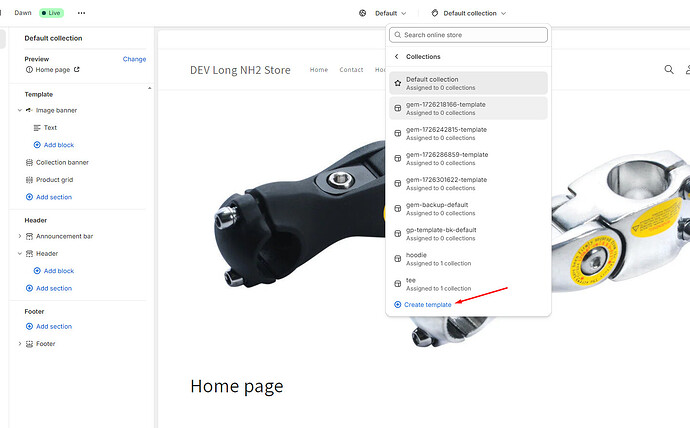
Task: Click the info icon beside Home page
Action: 29,70
